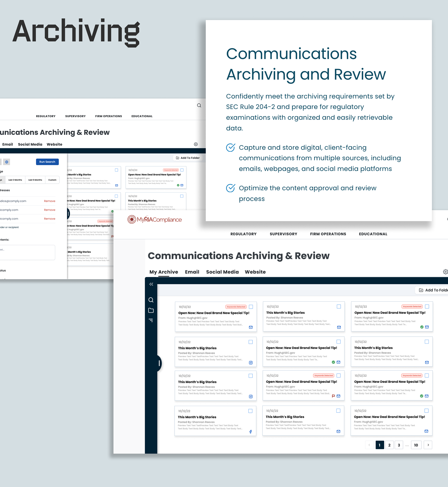Click the search icon in dark sidebar
Screen dimensions: 448x487
tap(151, 300)
